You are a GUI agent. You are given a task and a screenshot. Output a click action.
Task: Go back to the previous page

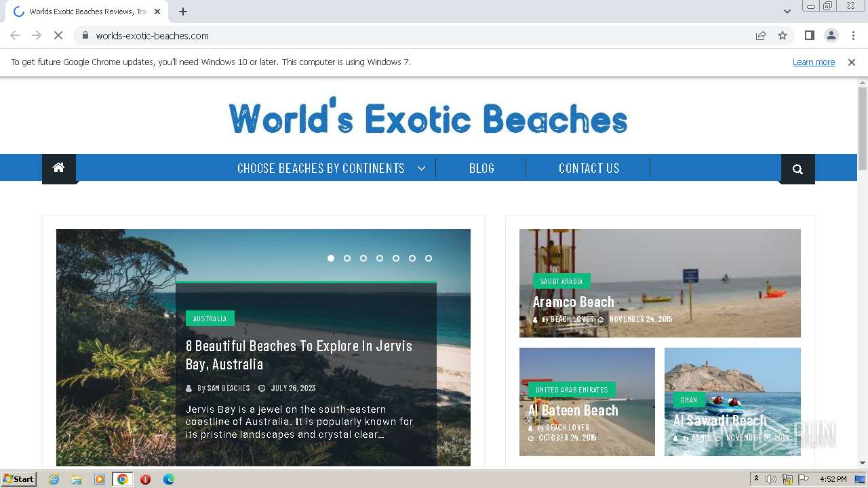pyautogui.click(x=15, y=35)
